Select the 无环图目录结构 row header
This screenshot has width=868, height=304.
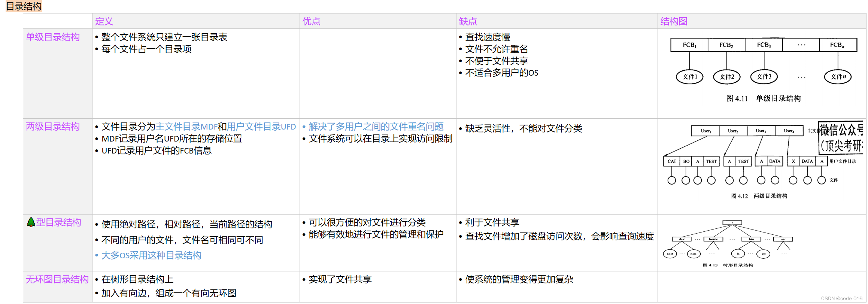[x=57, y=279]
